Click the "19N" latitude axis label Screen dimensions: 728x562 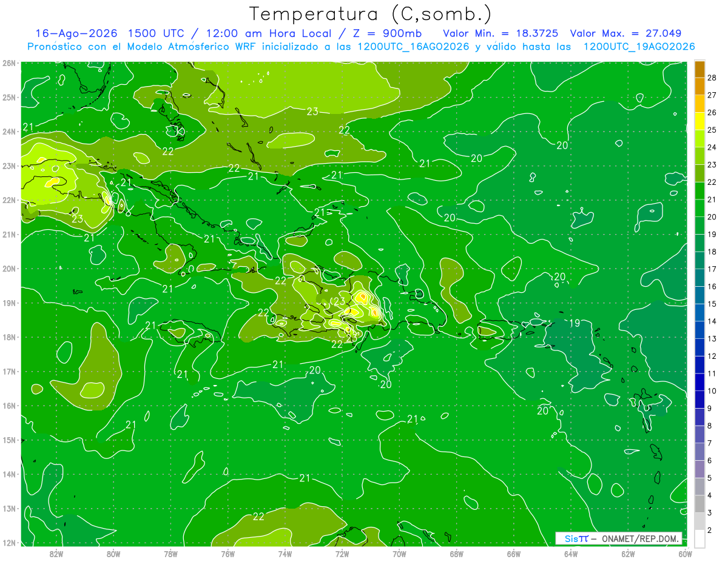(9, 303)
